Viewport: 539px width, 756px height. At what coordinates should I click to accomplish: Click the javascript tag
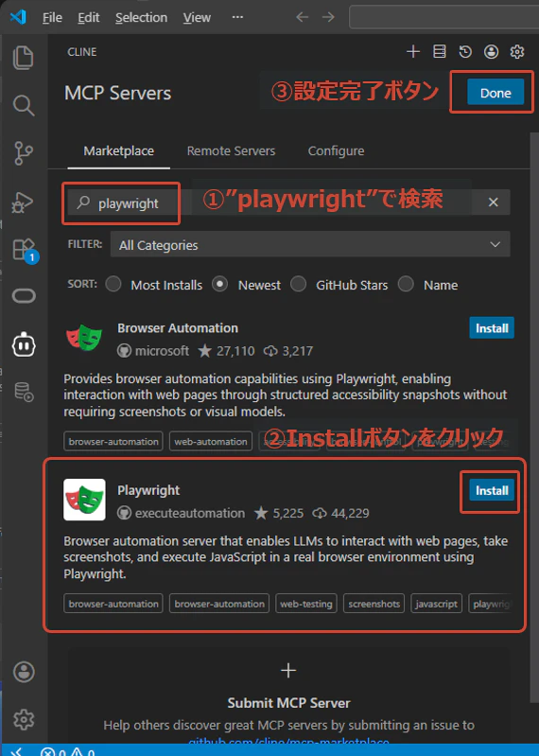(437, 604)
